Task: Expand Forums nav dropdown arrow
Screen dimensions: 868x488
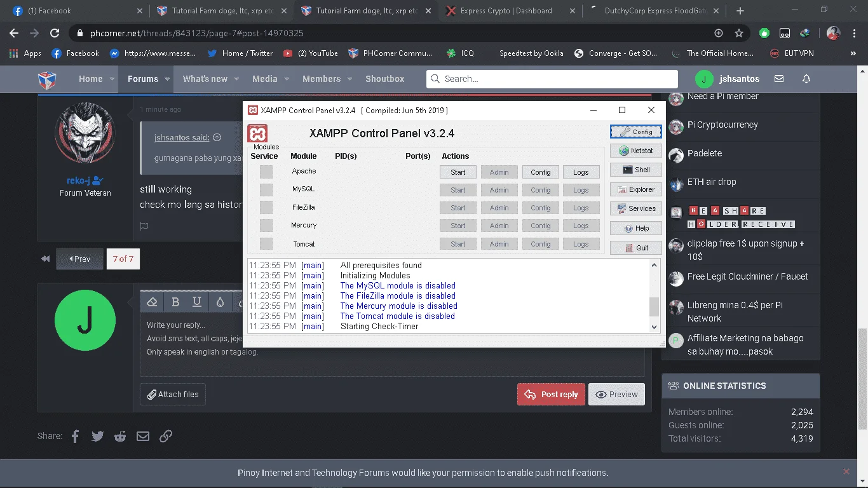Action: click(x=168, y=79)
